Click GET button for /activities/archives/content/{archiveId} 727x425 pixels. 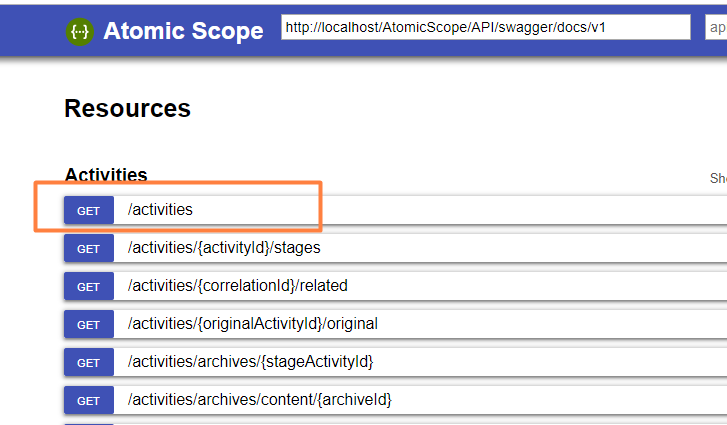point(89,400)
